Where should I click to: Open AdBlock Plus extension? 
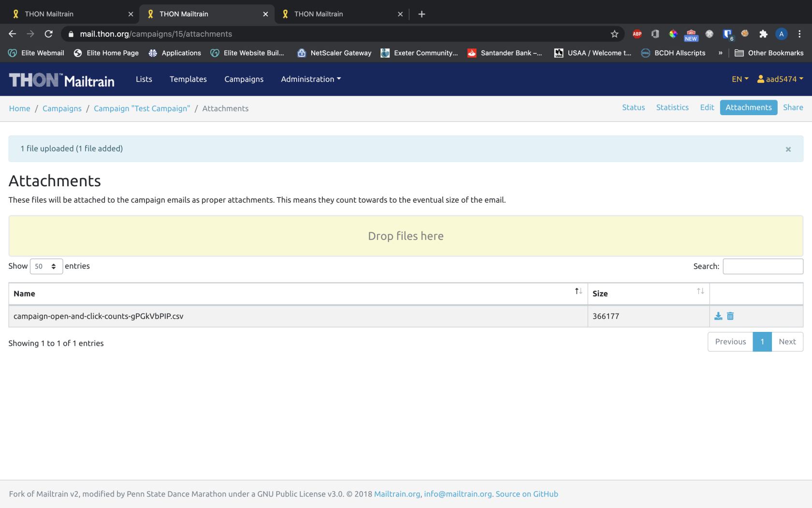[x=637, y=34]
